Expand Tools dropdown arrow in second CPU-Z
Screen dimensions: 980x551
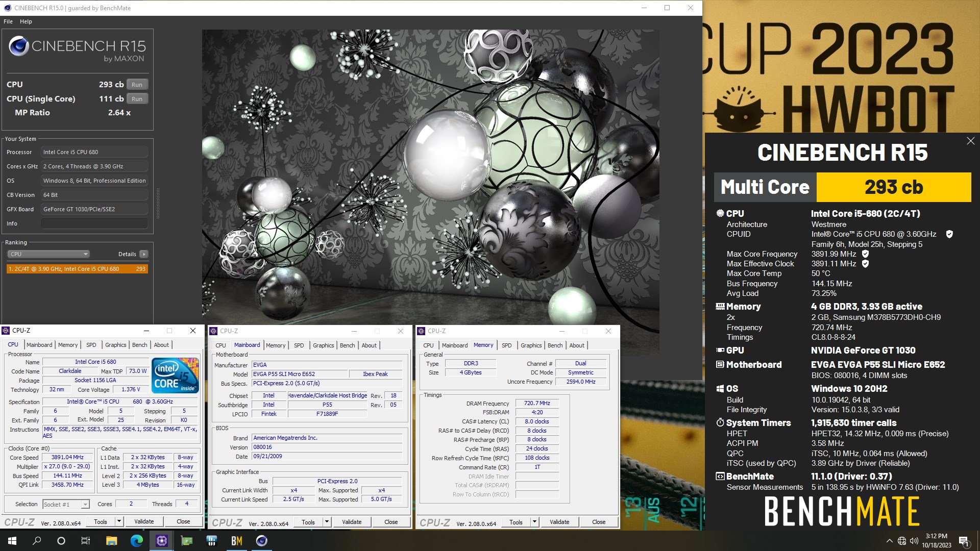[x=327, y=522]
